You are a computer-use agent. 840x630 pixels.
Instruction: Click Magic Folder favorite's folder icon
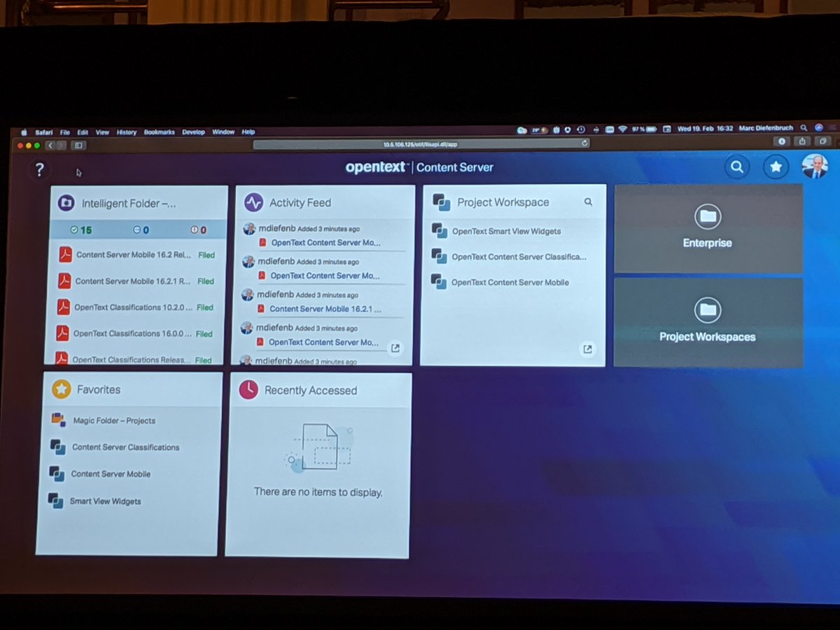58,420
